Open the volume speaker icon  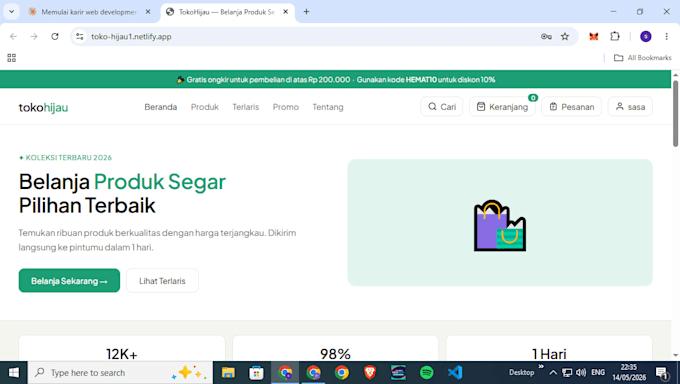[x=581, y=372]
